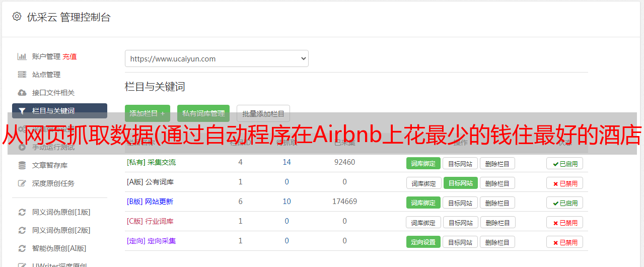The height and width of the screenshot is (267, 644).
Task: Click 词库绑定 for the 网站更新 row
Action: pos(423,203)
